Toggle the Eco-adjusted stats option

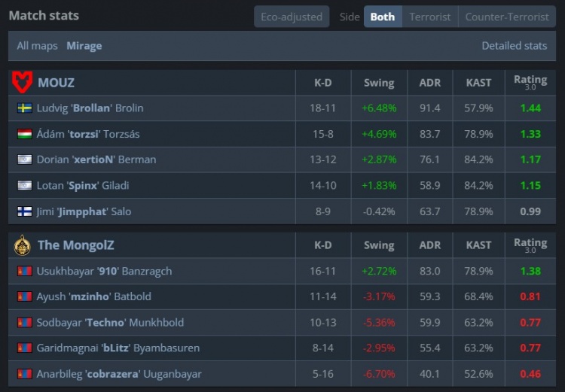[291, 17]
